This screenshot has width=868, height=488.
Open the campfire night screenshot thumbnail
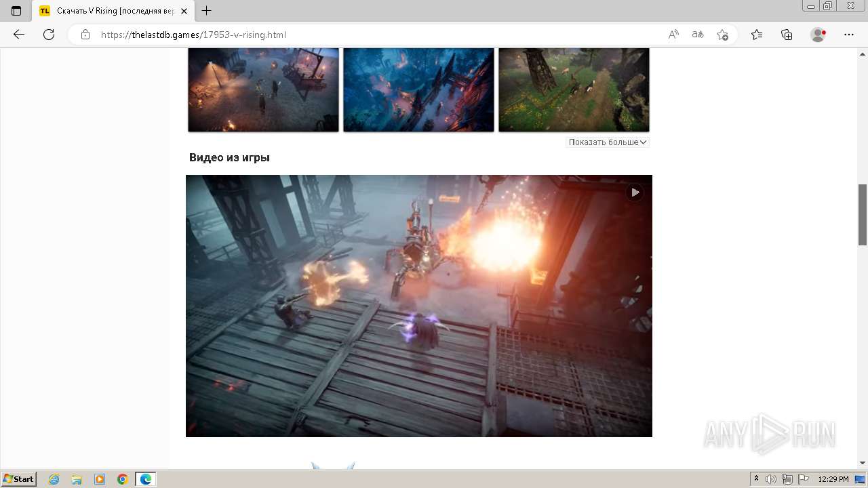(x=263, y=89)
